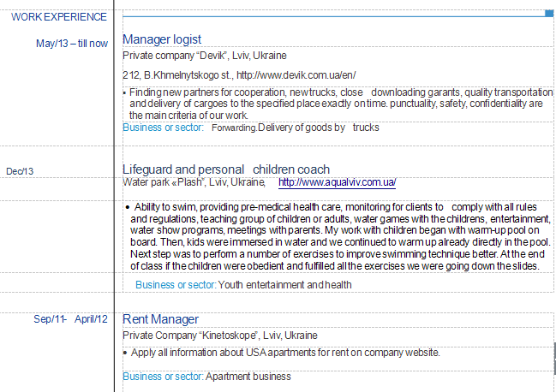Click the Dec/13 date label
The image size is (556, 392).
[20, 171]
